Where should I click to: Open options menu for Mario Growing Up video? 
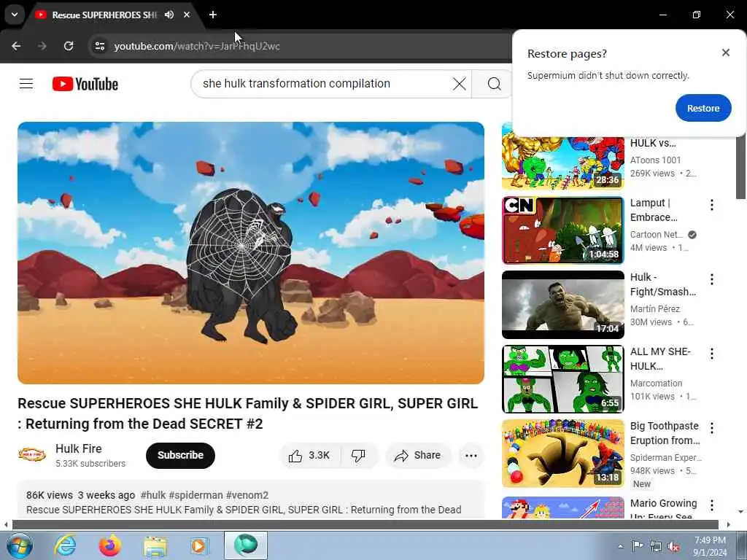click(712, 505)
